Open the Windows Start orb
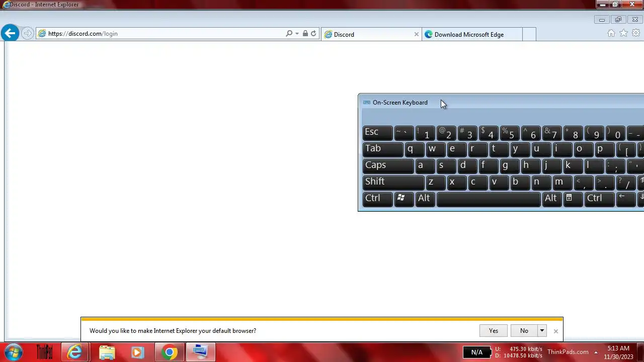Image resolution: width=644 pixels, height=362 pixels. (14, 352)
